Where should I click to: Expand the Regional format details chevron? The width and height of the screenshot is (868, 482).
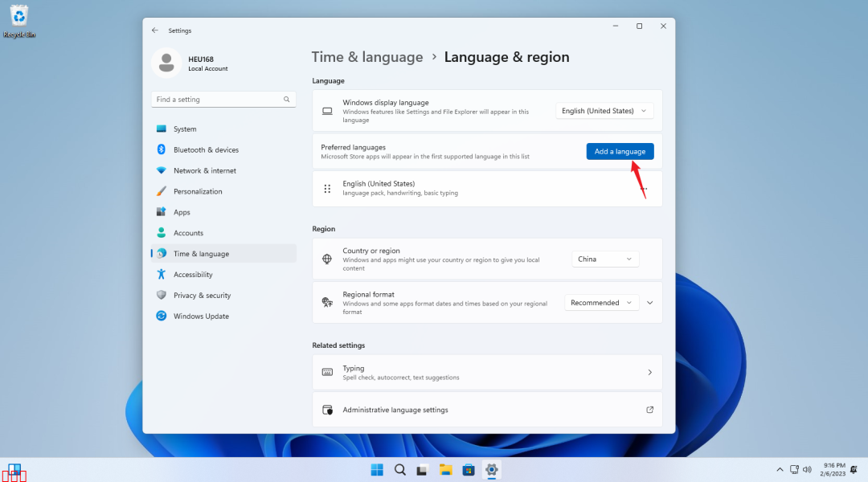tap(650, 303)
